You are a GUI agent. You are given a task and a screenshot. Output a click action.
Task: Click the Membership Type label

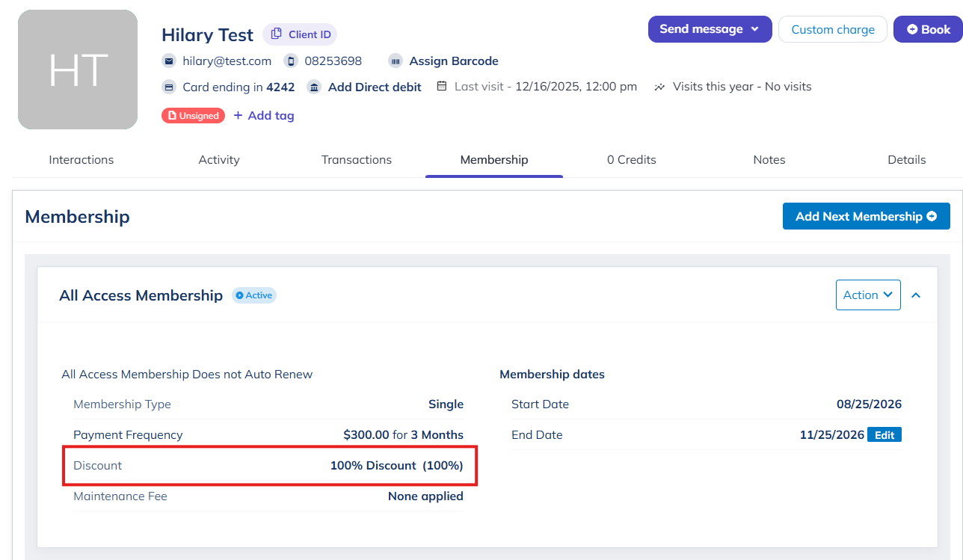(x=122, y=404)
